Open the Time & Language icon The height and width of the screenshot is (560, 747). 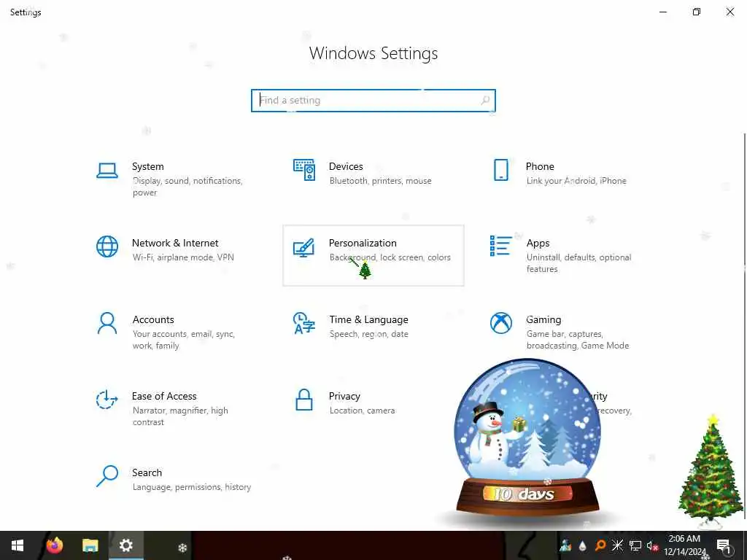click(x=304, y=323)
